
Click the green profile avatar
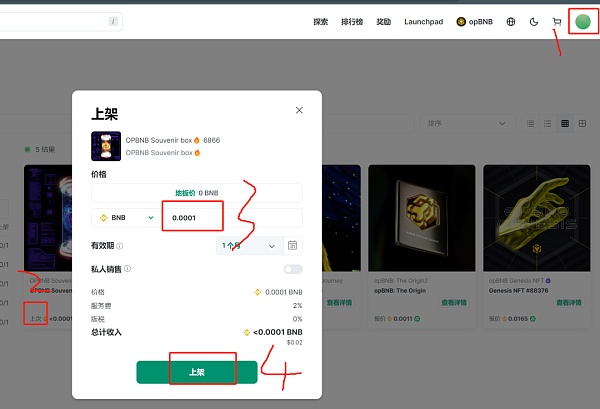click(x=583, y=21)
